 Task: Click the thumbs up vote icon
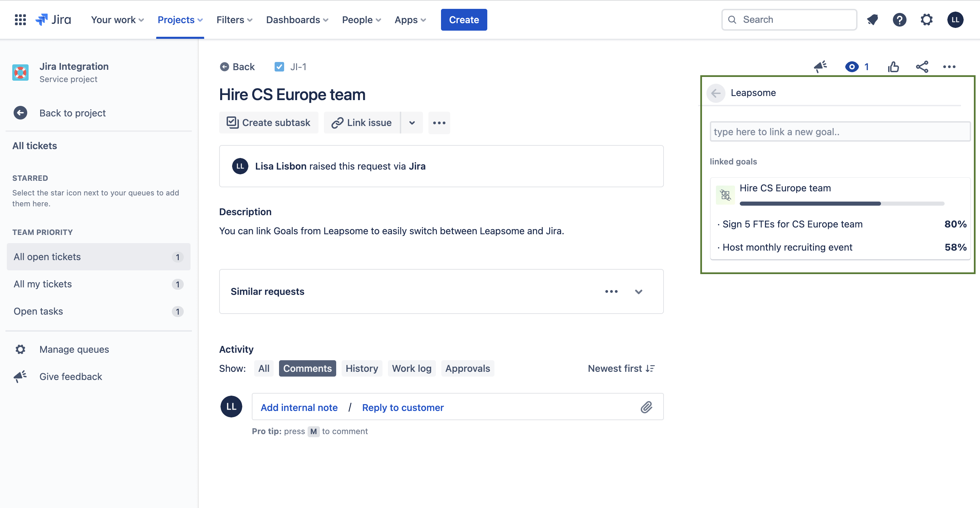[893, 67]
